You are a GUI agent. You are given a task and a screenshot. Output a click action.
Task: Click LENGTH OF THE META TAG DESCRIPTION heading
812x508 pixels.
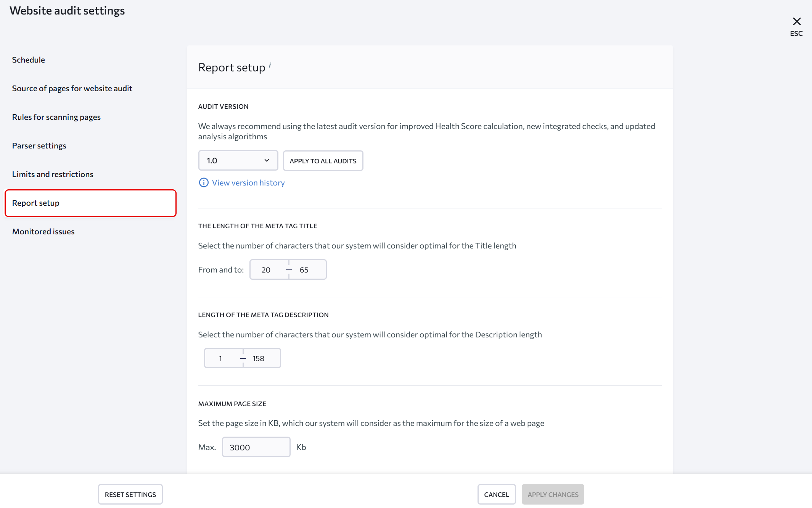tap(263, 315)
